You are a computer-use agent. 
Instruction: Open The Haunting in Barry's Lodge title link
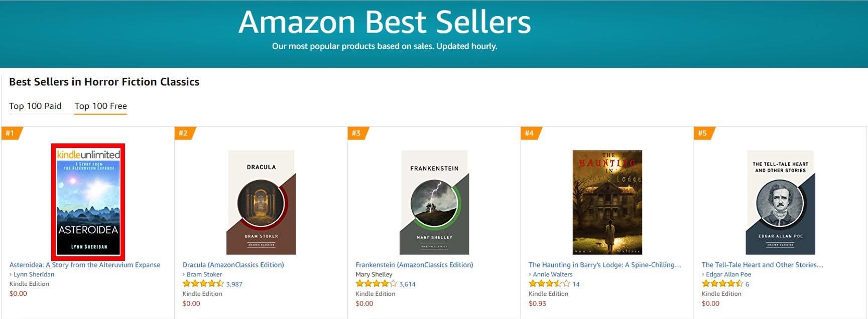604,265
